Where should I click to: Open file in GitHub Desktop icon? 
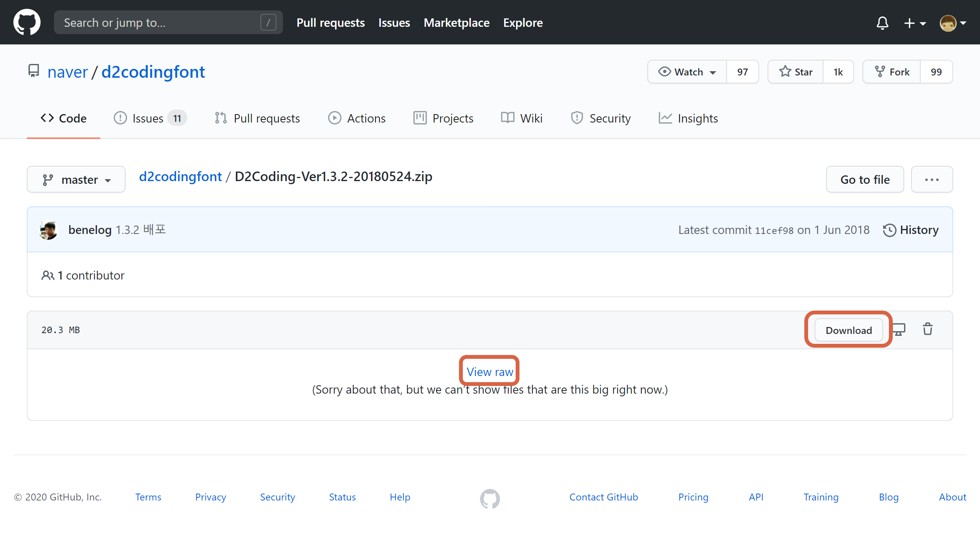coord(899,329)
